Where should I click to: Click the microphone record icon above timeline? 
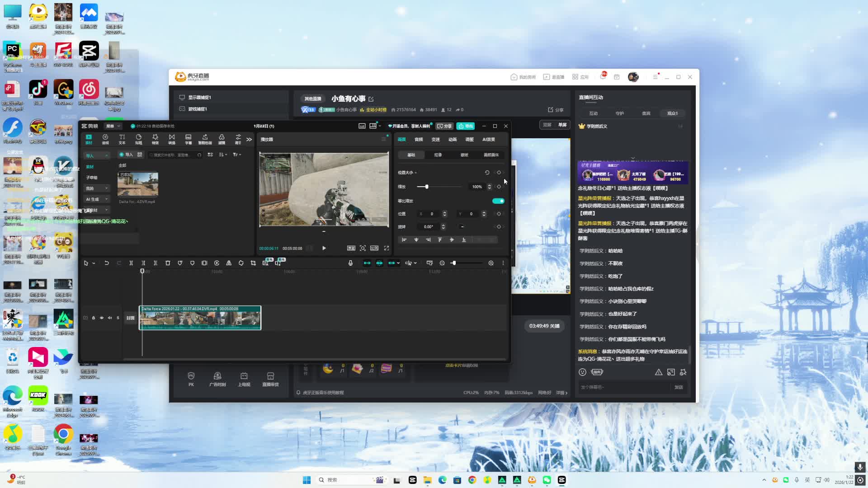[350, 263]
